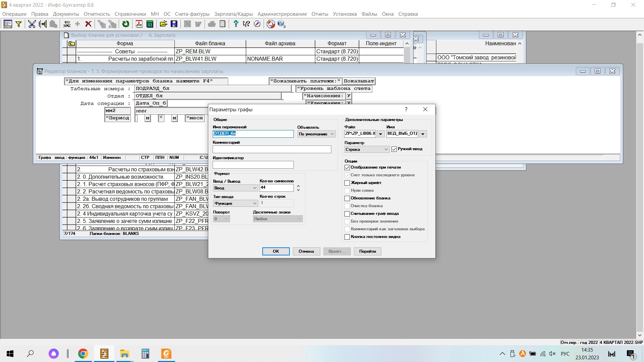Open the Справочники menu
Screen dimensions: 644x362
point(130,14)
